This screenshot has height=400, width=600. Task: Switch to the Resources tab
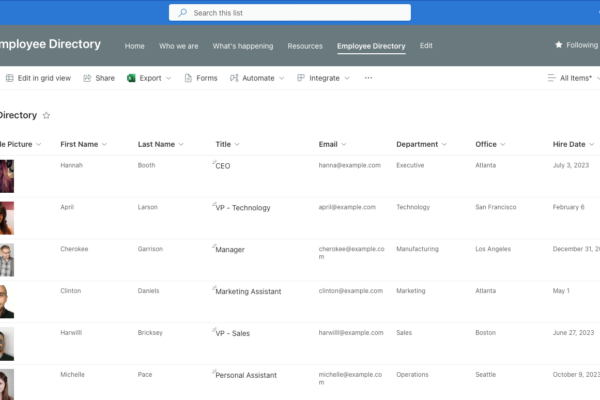click(x=305, y=46)
